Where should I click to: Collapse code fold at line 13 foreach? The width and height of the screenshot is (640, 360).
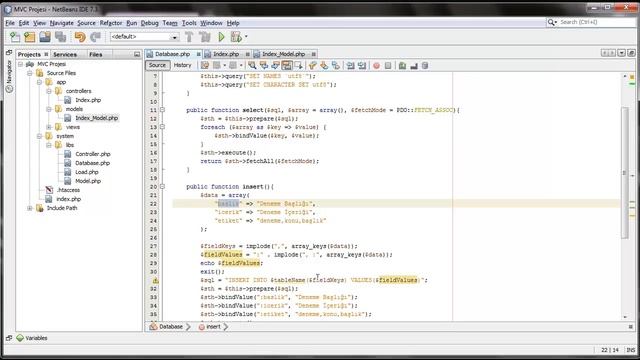[x=162, y=127]
